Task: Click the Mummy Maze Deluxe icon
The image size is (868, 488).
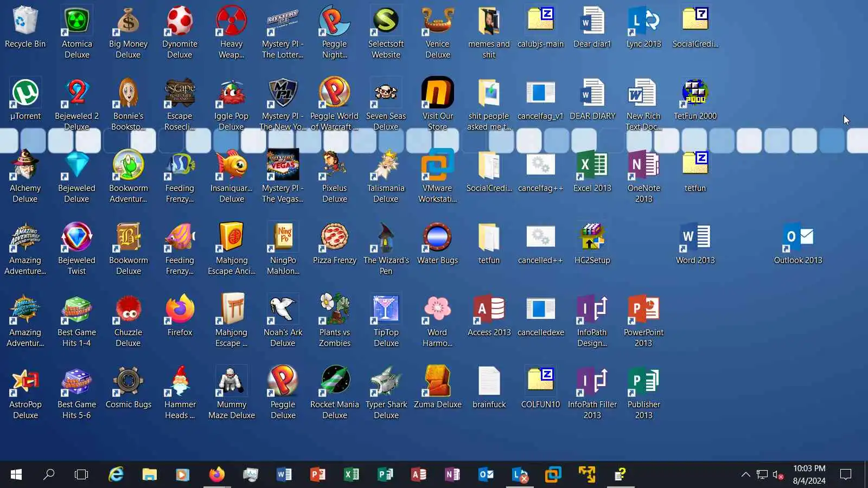Action: pos(232,392)
